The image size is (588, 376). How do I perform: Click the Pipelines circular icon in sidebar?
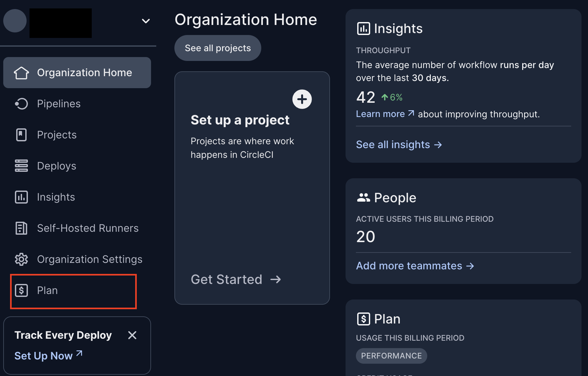point(21,104)
